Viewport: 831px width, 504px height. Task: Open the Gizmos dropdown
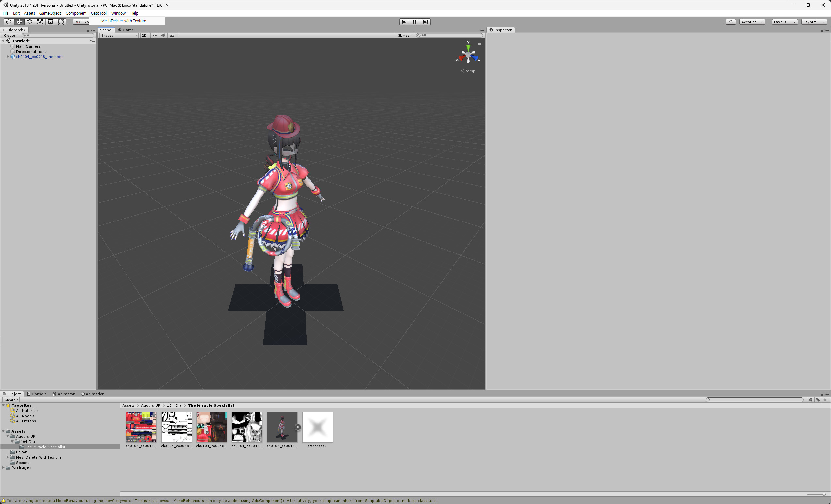[x=404, y=35]
